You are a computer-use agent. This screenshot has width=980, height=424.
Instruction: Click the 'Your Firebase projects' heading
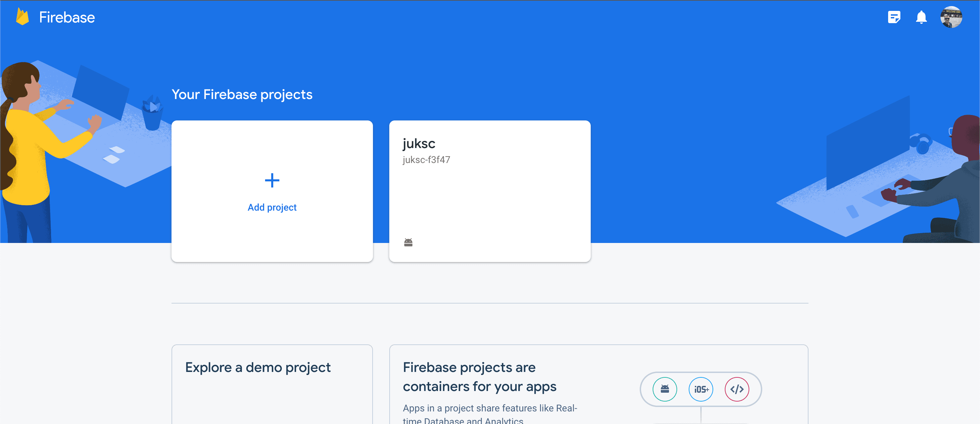(242, 94)
